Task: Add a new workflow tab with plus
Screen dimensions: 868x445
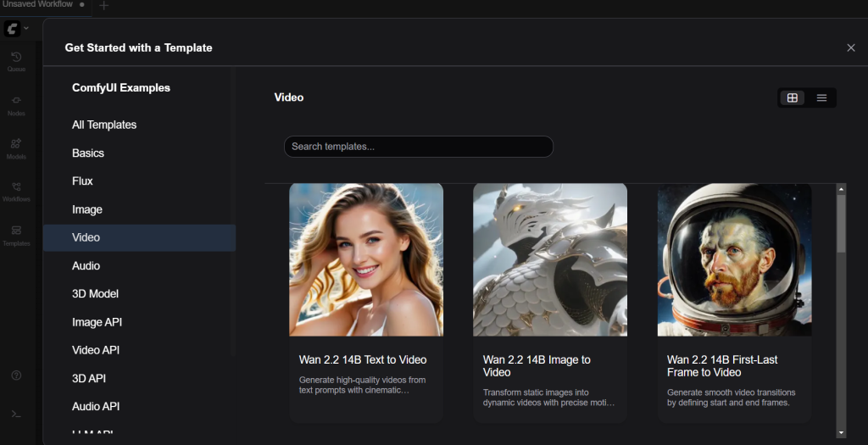Action: 103,6
